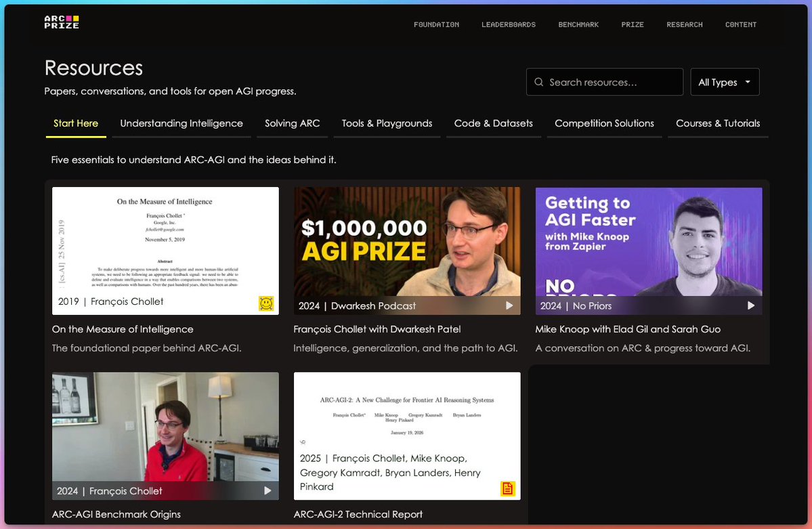Click 'Intelligence, generalization, and the path to AGI.' text

point(406,348)
